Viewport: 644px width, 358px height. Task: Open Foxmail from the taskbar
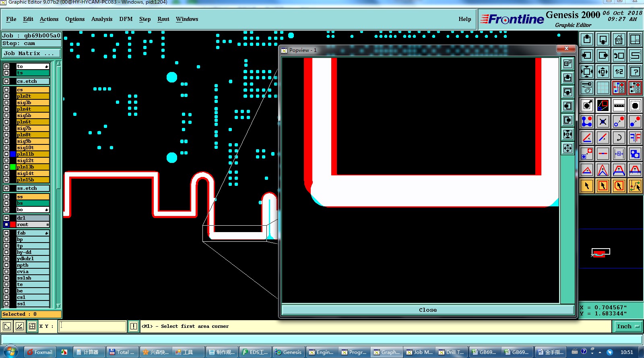40,352
